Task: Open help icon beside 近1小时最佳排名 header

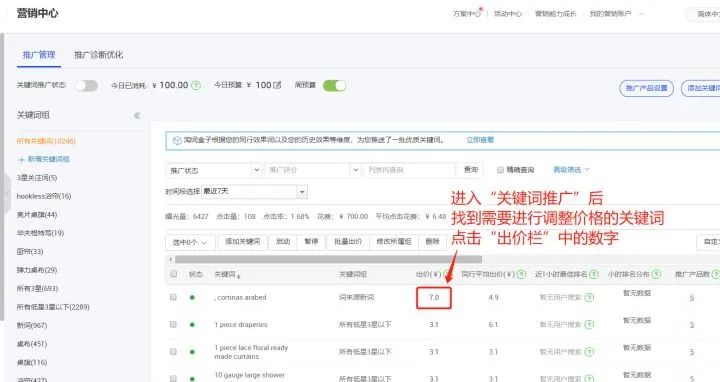Action: coord(594,274)
